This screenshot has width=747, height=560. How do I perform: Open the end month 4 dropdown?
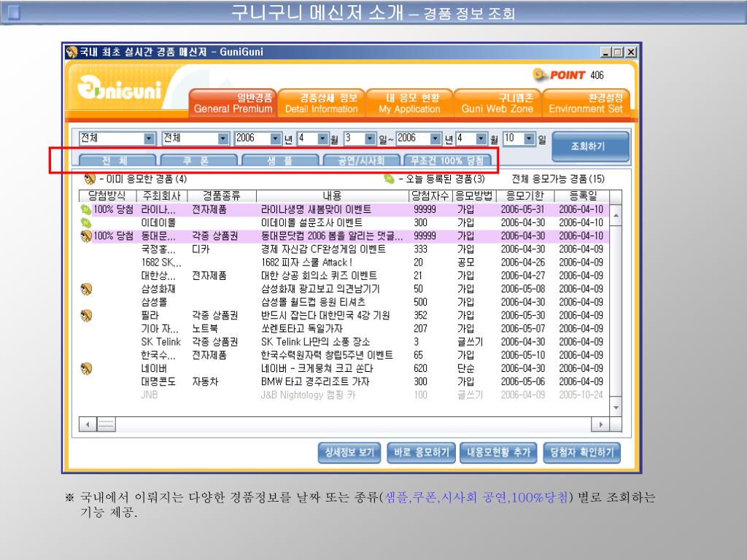click(481, 139)
